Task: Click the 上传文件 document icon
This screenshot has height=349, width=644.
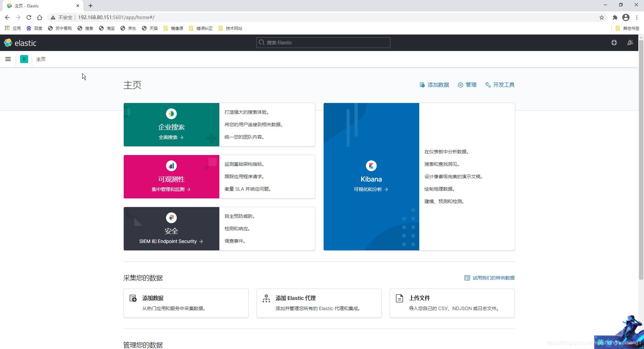Action: [x=399, y=298]
